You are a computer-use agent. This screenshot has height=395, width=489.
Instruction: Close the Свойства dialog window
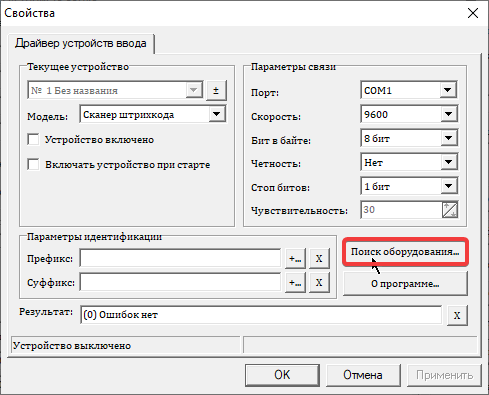point(473,13)
